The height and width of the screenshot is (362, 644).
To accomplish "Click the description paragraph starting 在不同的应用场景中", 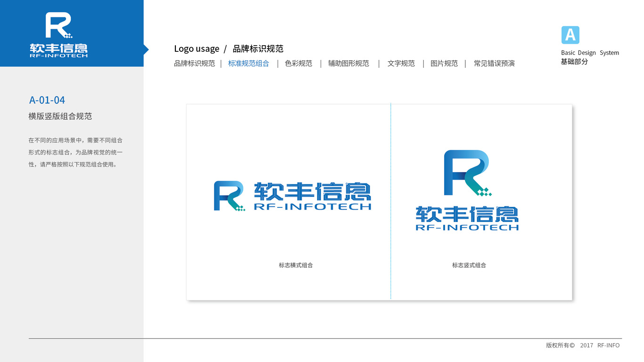I will click(75, 152).
